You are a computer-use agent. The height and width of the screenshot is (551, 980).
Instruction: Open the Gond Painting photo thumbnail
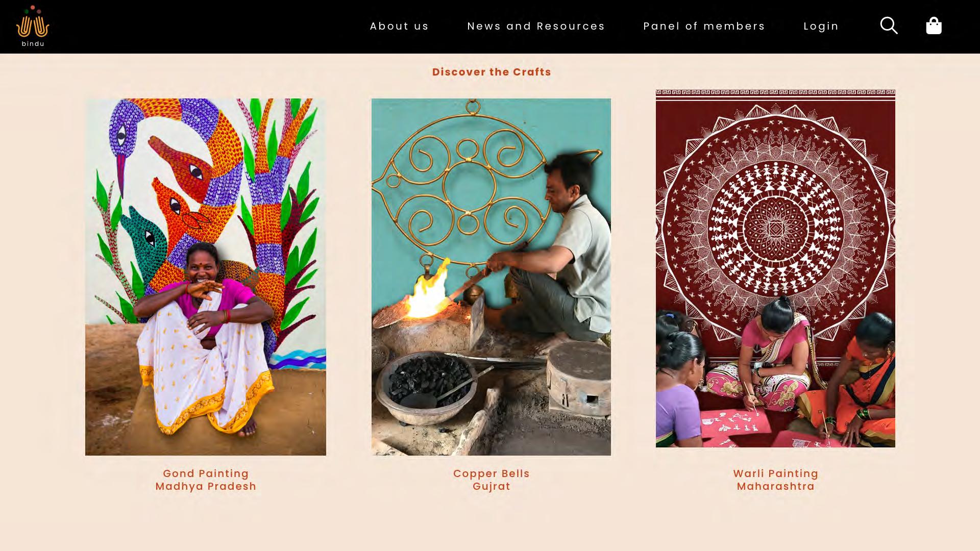click(206, 277)
